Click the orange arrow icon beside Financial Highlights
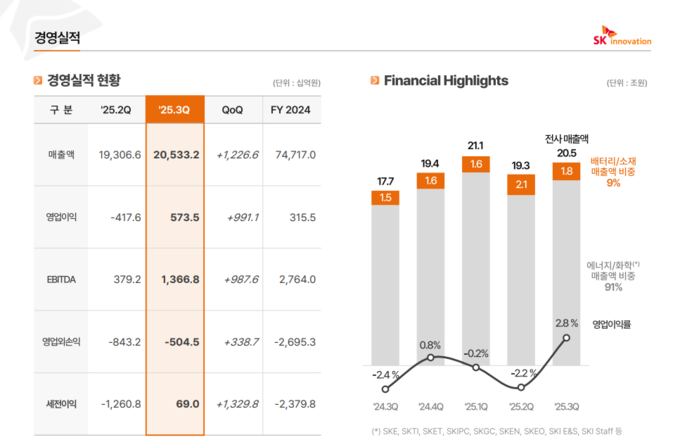Viewport: 680px width, 447px height. click(374, 81)
